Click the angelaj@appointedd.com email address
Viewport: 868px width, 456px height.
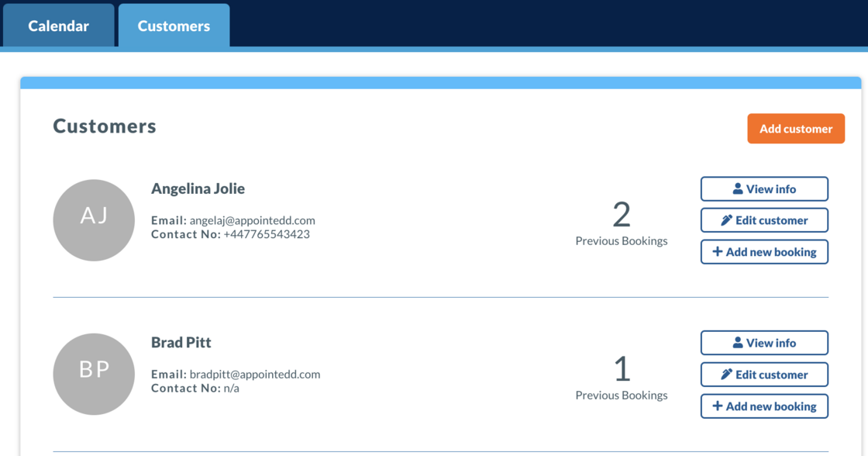tap(252, 220)
